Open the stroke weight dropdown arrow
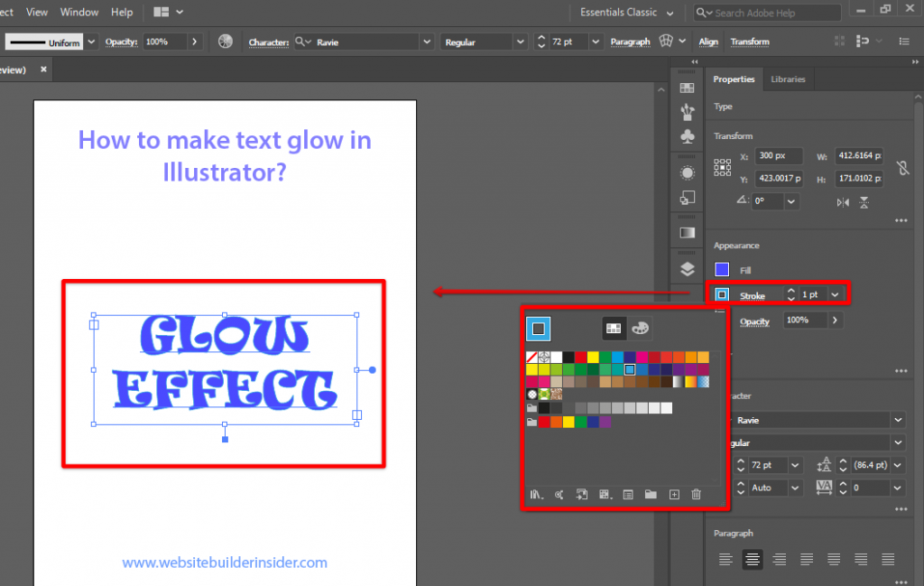The width and height of the screenshot is (924, 586). click(x=836, y=294)
